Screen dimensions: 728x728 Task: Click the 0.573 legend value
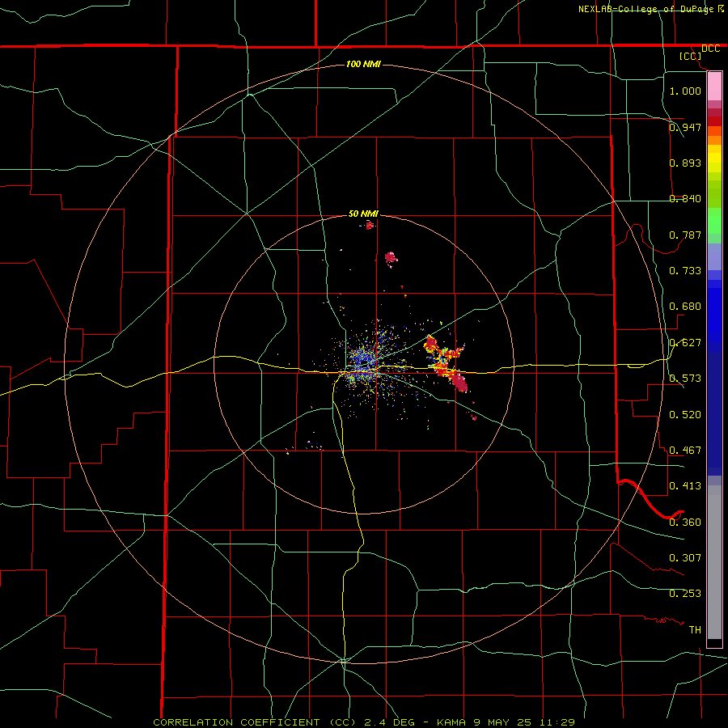(x=685, y=379)
